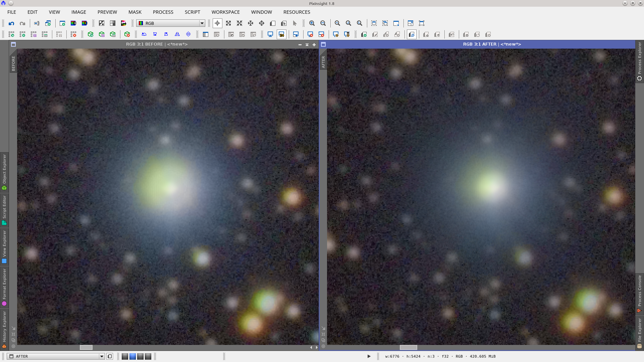Click the Zoom Out magnifier icon

coord(323,23)
